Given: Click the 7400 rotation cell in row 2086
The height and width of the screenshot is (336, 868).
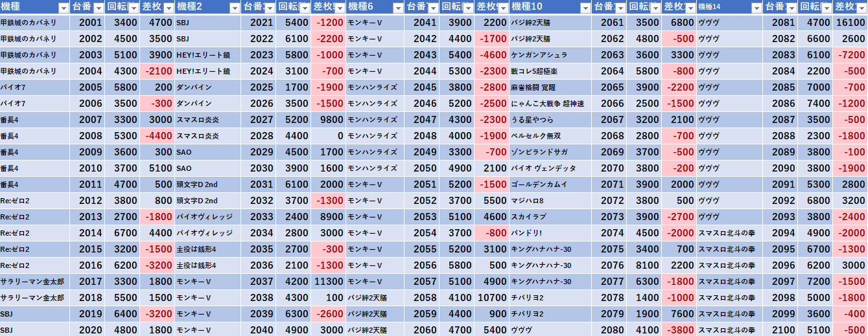Looking at the screenshot, I should pyautogui.click(x=815, y=104).
